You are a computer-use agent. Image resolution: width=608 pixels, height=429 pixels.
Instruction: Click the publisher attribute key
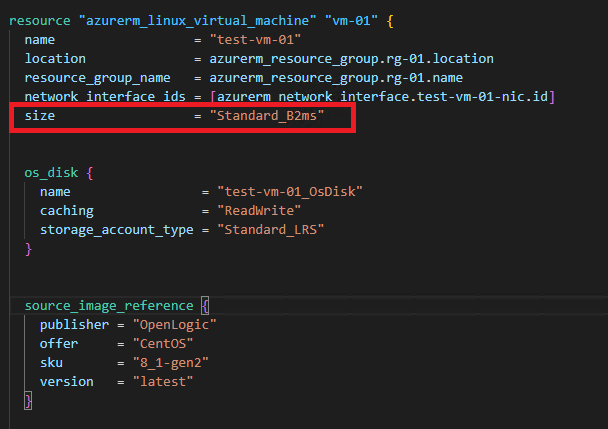point(74,325)
